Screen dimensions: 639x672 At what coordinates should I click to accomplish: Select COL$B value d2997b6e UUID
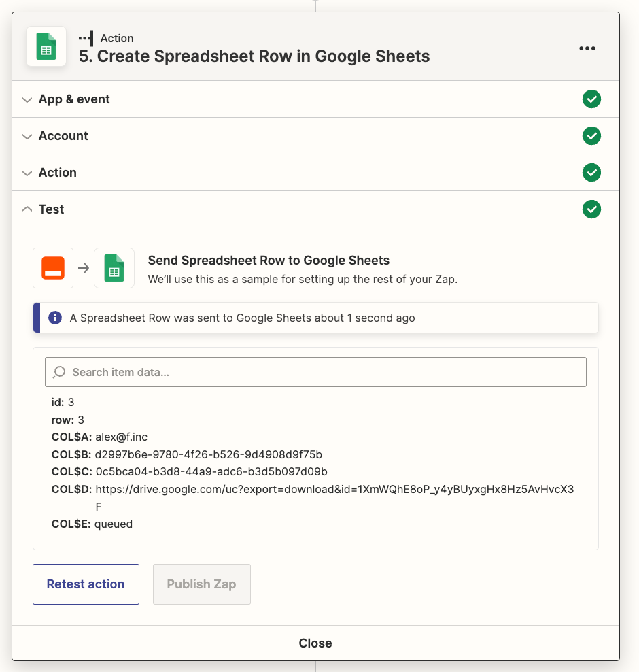tap(209, 454)
